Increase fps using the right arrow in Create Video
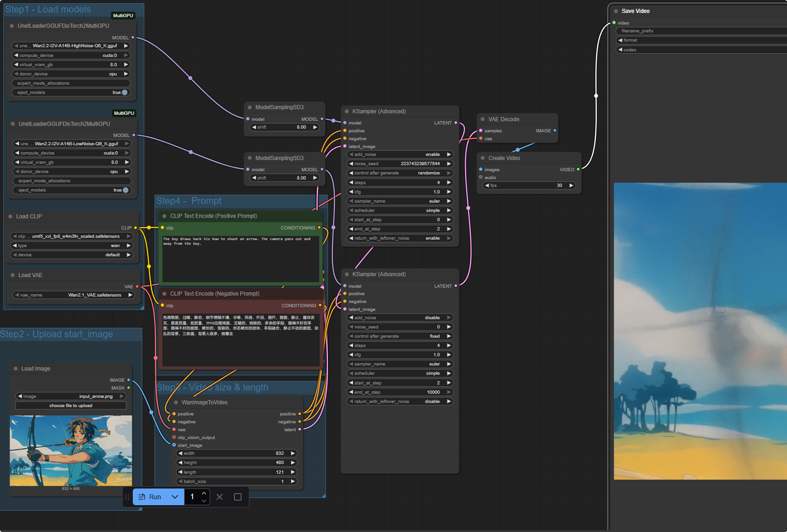Image resolution: width=787 pixels, height=532 pixels. [571, 186]
